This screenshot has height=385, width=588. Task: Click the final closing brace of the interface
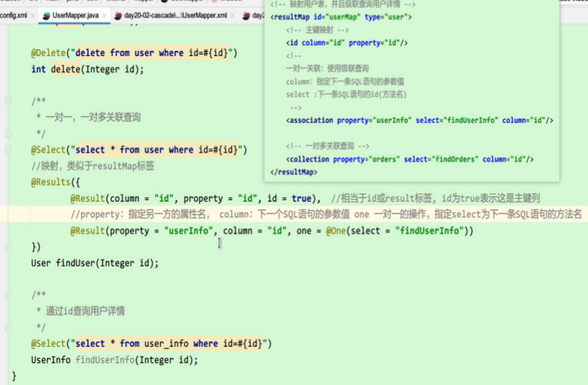[15, 376]
